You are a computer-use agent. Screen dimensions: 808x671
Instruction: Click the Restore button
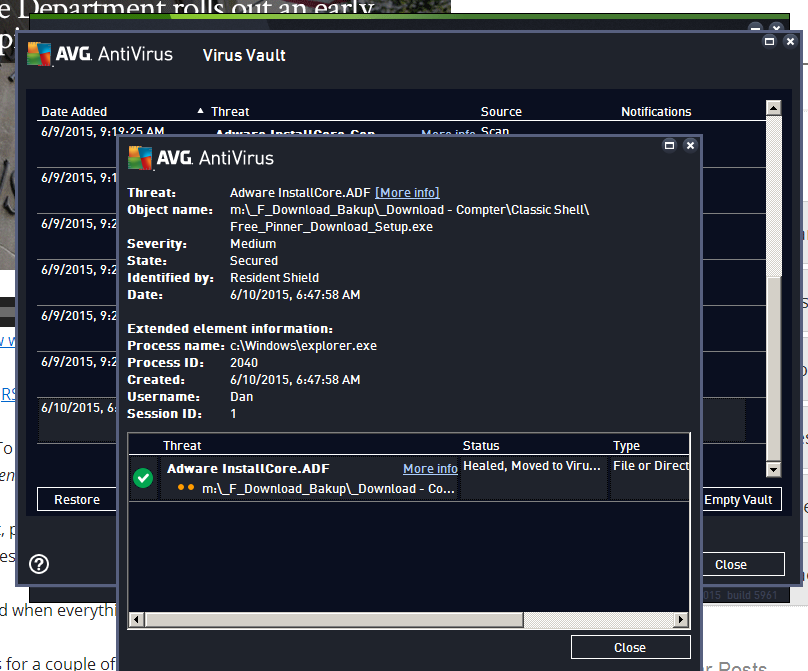coord(77,500)
